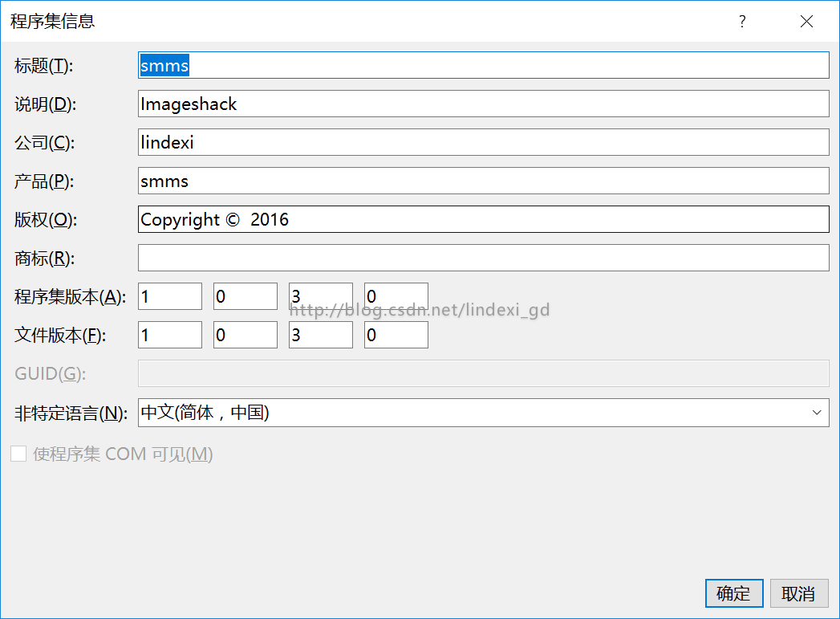Click the 取消 (Cancel) button

pyautogui.click(x=799, y=593)
